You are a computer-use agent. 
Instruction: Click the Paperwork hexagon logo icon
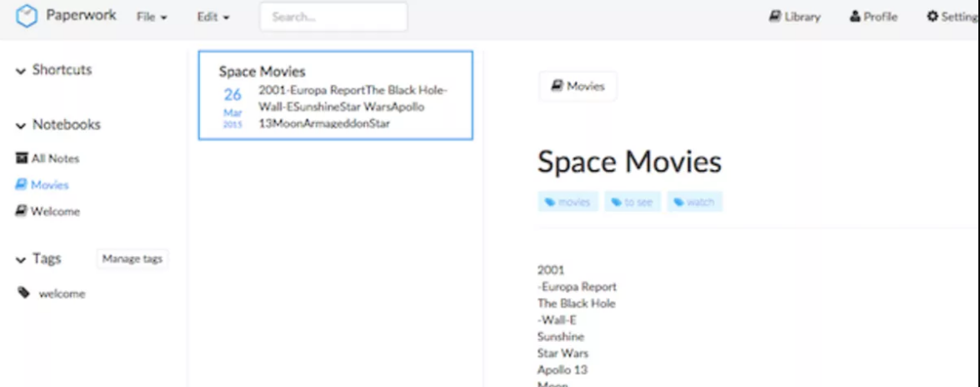(x=27, y=16)
